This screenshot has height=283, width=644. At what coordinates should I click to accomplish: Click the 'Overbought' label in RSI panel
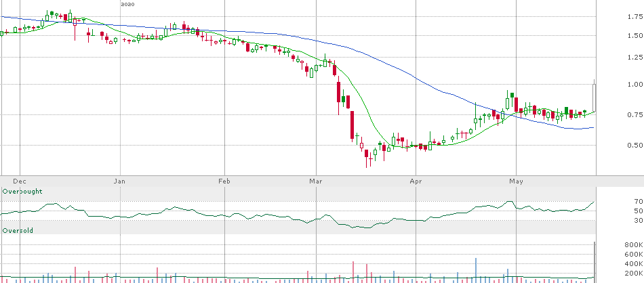(x=22, y=191)
